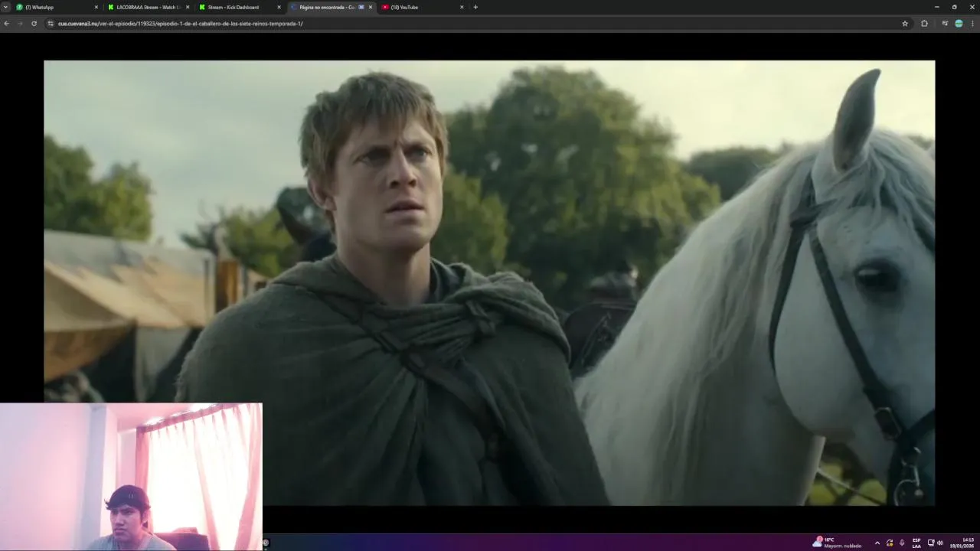Open the volume speaker tray icon
The height and width of the screenshot is (551, 980).
click(x=940, y=543)
